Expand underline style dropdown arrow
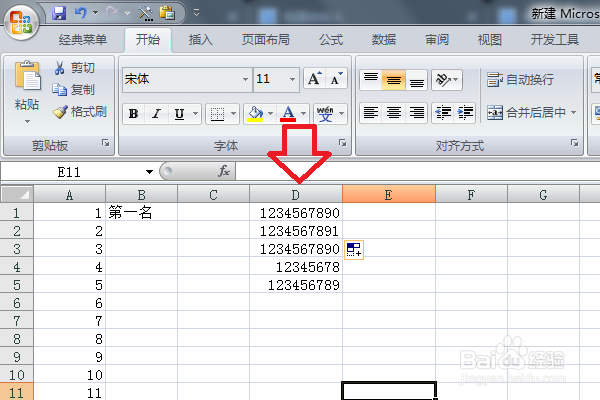600x400 pixels. [196, 114]
